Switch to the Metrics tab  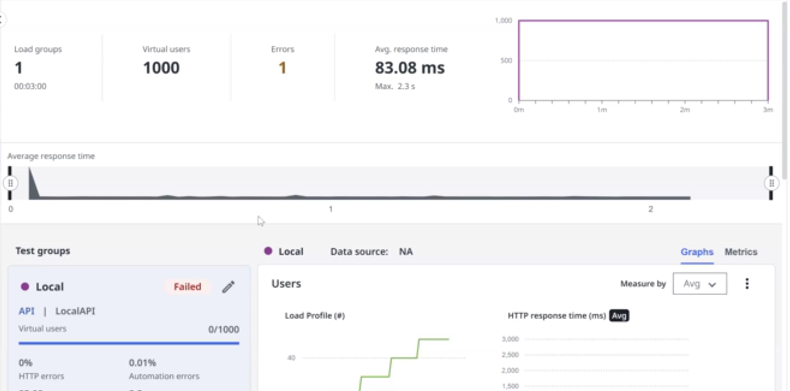click(x=741, y=252)
